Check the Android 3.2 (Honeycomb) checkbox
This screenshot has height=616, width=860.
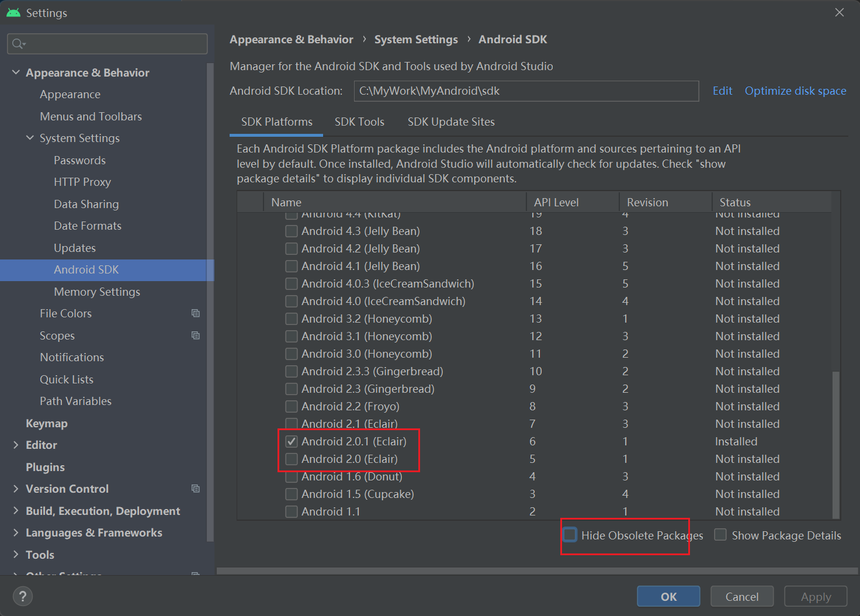(291, 319)
